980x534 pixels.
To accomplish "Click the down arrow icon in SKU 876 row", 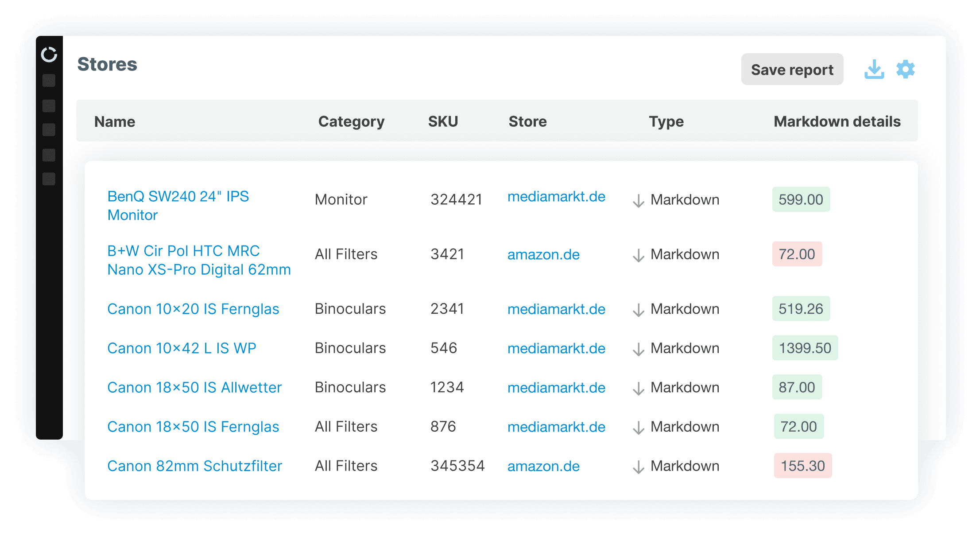I will [x=638, y=428].
